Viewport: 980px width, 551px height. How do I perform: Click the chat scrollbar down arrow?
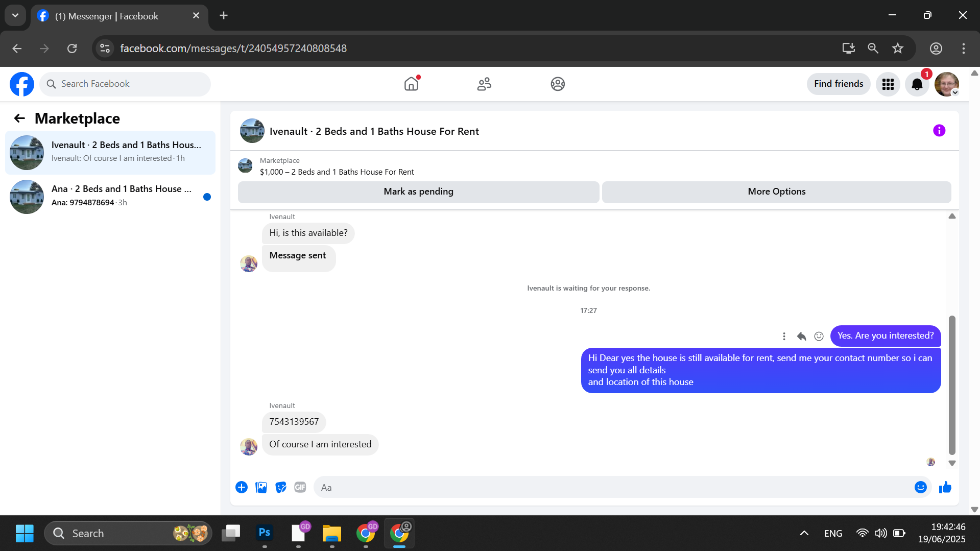click(x=952, y=463)
